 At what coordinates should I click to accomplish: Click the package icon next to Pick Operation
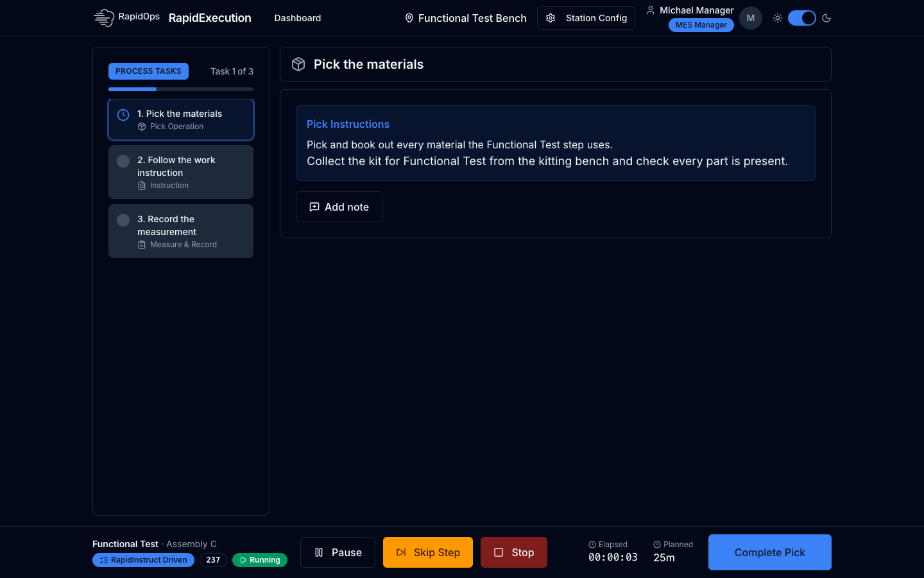pos(142,127)
